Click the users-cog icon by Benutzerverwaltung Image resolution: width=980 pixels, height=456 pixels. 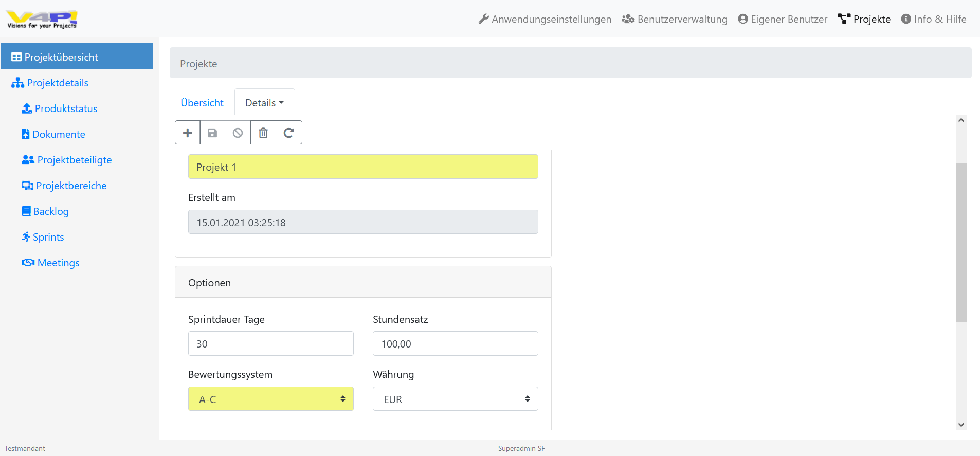[628, 19]
